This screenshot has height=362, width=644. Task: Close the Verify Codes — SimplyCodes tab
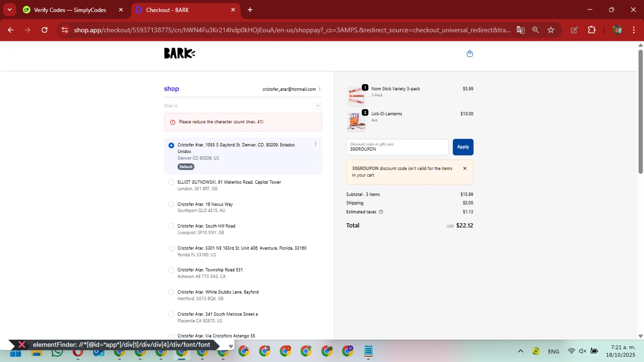click(121, 10)
